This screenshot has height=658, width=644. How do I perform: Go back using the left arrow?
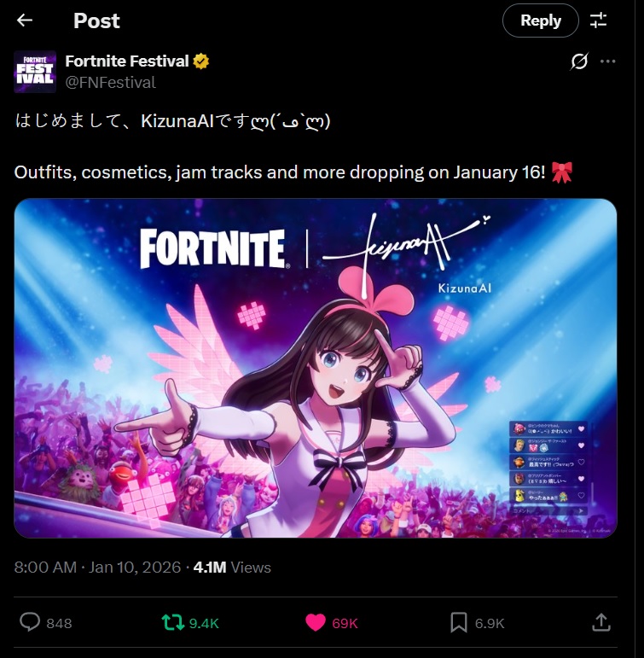(x=25, y=20)
